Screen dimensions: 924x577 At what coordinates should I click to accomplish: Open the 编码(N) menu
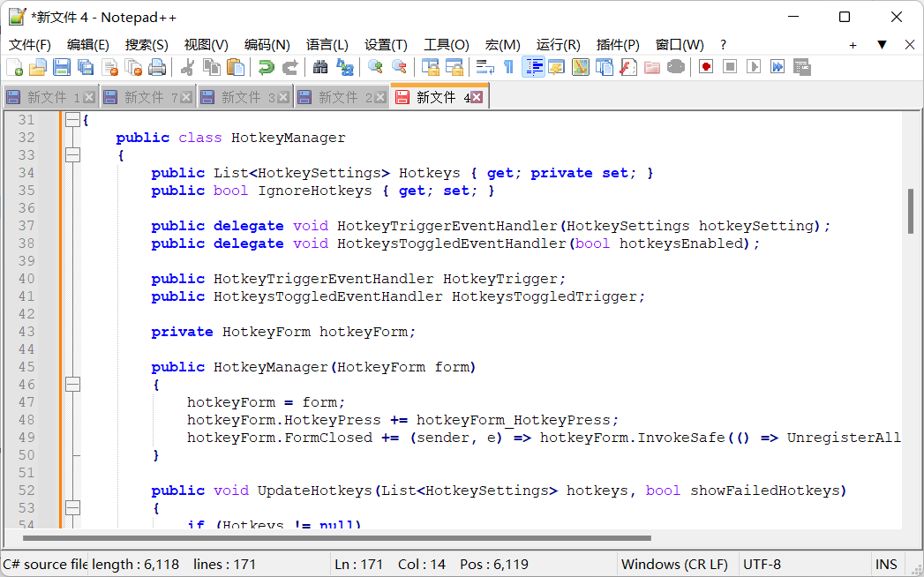tap(267, 45)
